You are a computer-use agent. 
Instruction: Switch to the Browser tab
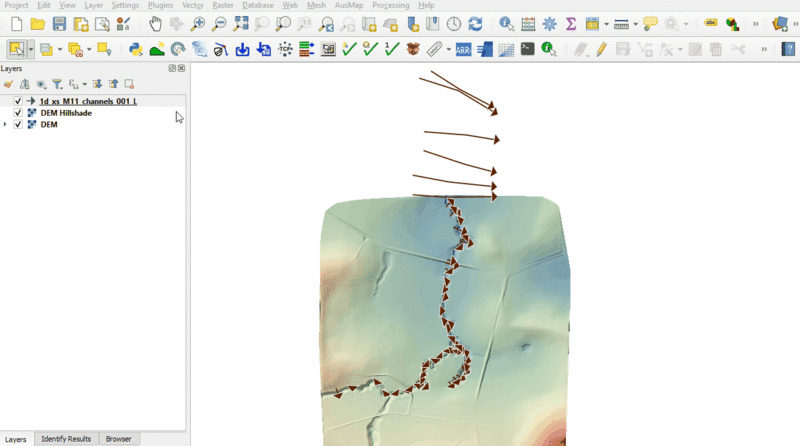pyautogui.click(x=118, y=439)
